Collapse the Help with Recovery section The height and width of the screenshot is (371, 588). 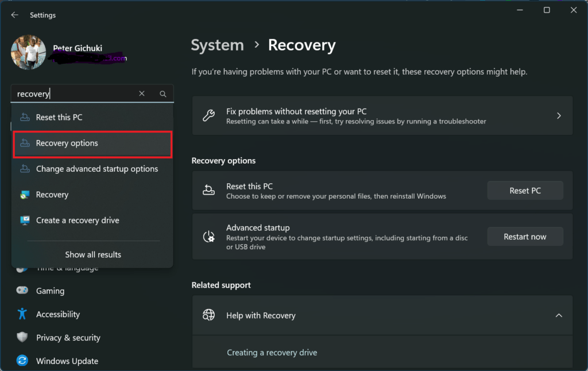click(559, 315)
